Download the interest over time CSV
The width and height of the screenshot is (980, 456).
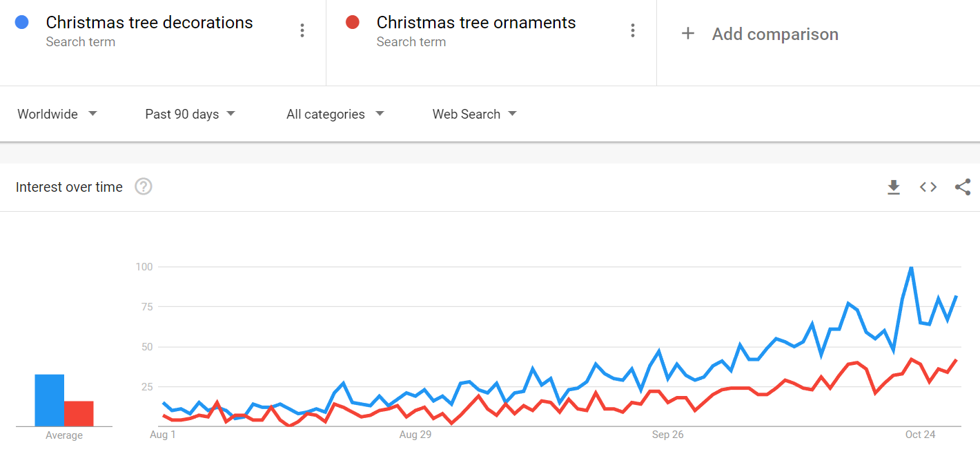894,187
